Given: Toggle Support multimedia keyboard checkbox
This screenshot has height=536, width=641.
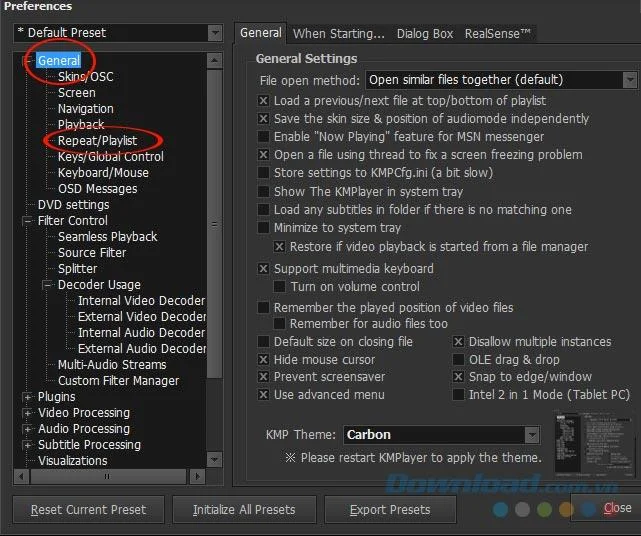Looking at the screenshot, I should click(x=263, y=269).
